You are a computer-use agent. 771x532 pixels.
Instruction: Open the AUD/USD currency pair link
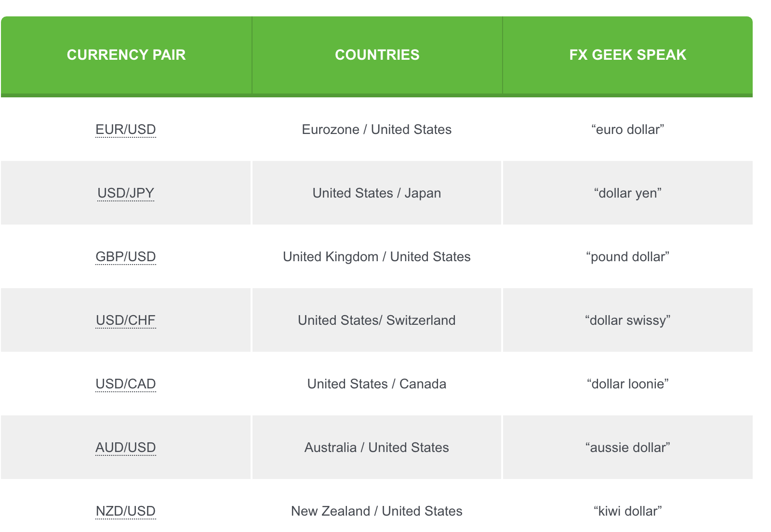126,448
